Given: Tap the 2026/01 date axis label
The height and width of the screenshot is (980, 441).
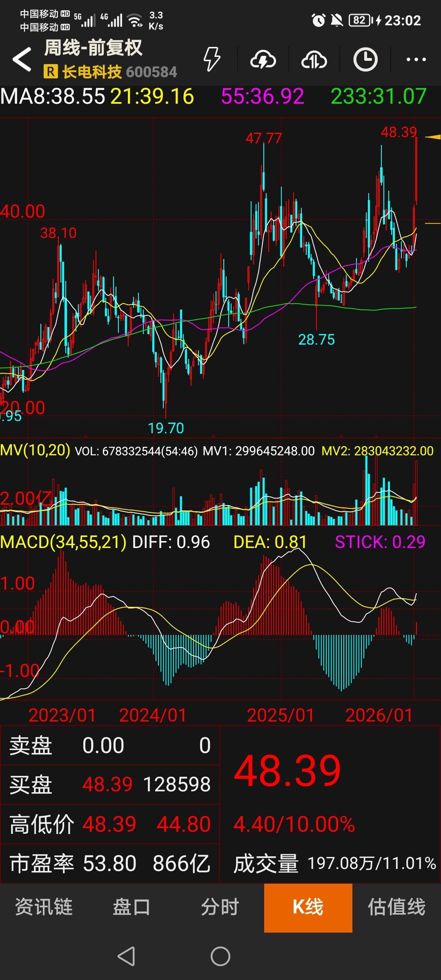Looking at the screenshot, I should pos(379,715).
